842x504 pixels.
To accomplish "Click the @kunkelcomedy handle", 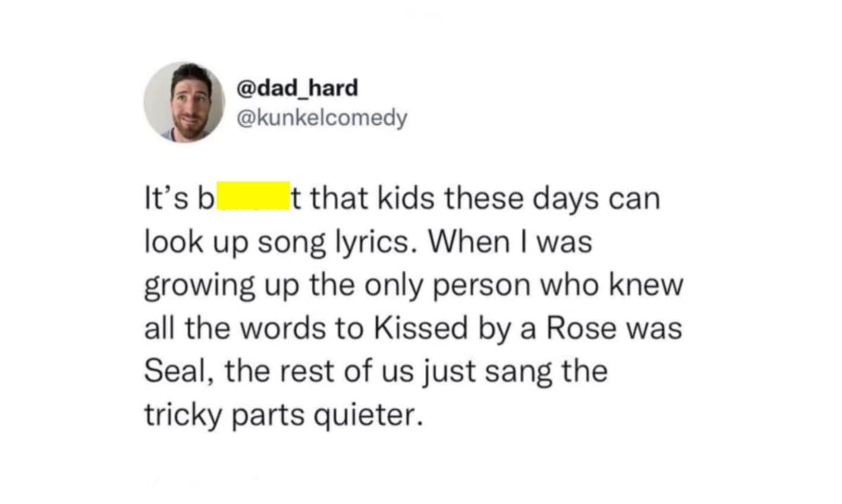I will coord(322,118).
